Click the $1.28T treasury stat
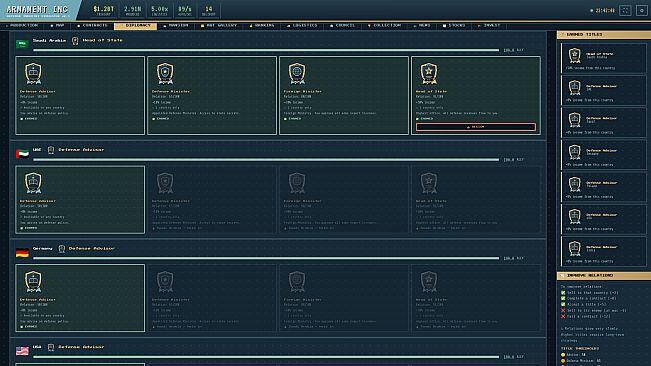651x366 pixels. (103, 10)
